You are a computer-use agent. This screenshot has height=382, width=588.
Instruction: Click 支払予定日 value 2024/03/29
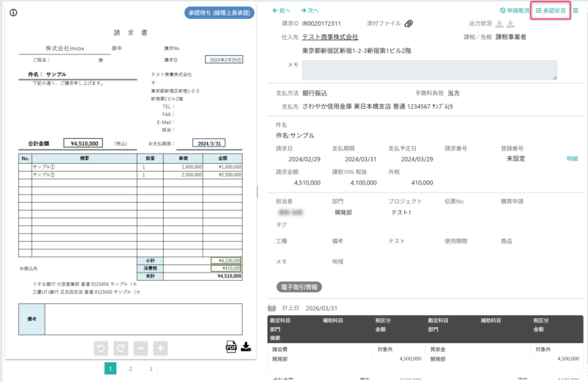coord(417,159)
